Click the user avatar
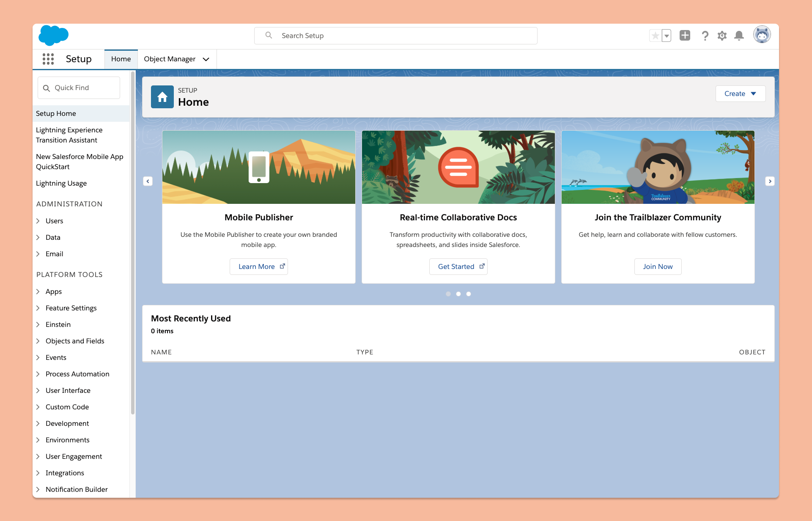The height and width of the screenshot is (521, 812). click(762, 35)
